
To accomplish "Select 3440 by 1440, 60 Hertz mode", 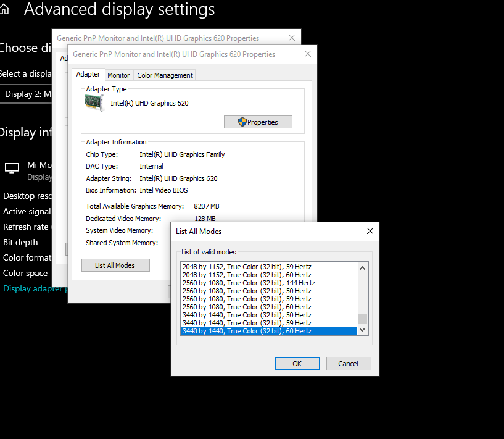I will [x=270, y=331].
